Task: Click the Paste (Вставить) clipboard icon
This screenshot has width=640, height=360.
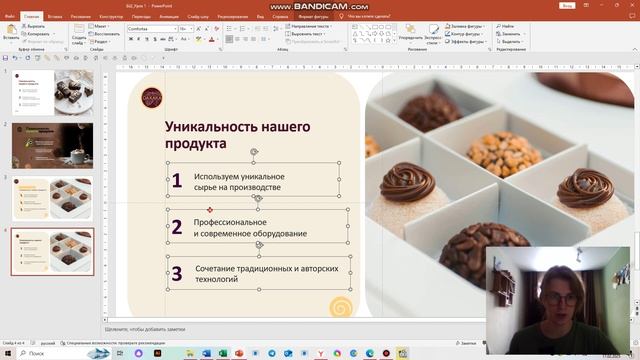Action: click(11, 30)
